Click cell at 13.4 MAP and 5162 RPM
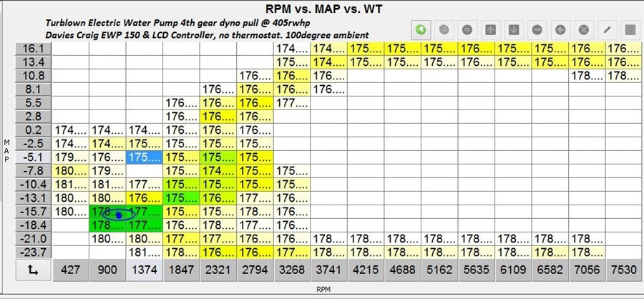Screen dimensions: 644x299 pos(439,62)
